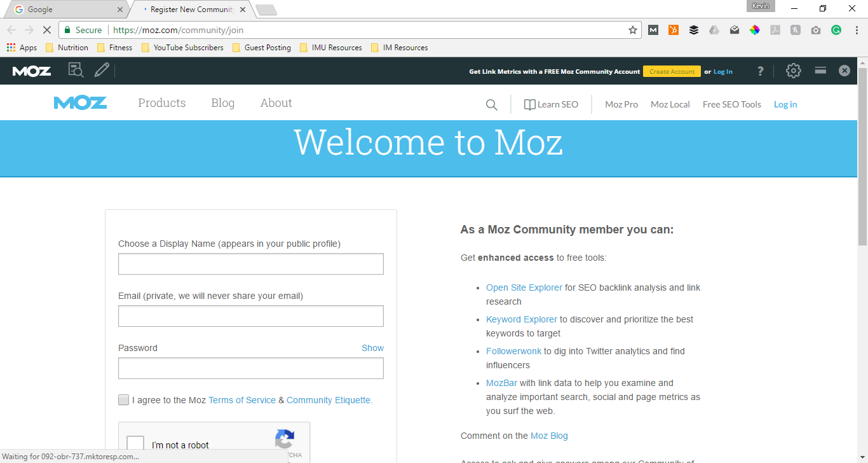Viewport: 868px width, 463px height.
Task: Switch to the Google tab
Action: 65,10
